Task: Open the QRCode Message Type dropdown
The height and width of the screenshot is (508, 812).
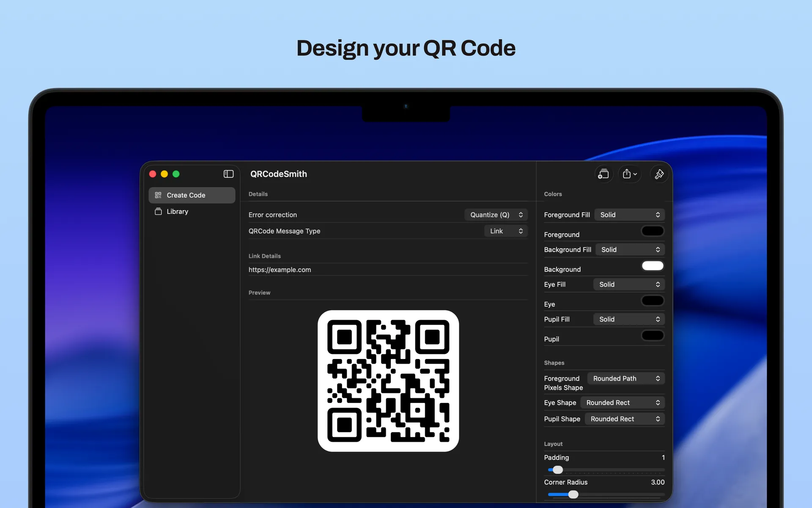Action: tap(506, 231)
